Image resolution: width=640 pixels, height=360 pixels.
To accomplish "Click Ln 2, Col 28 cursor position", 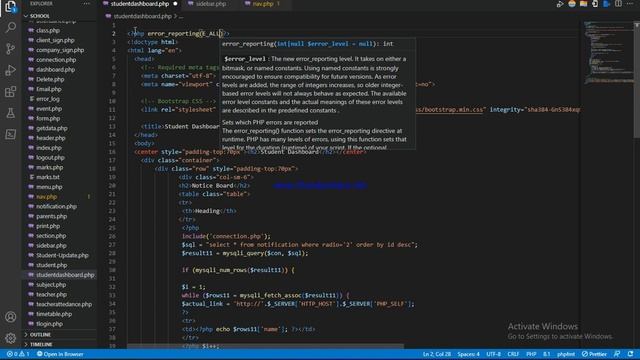I will pyautogui.click(x=437, y=354).
